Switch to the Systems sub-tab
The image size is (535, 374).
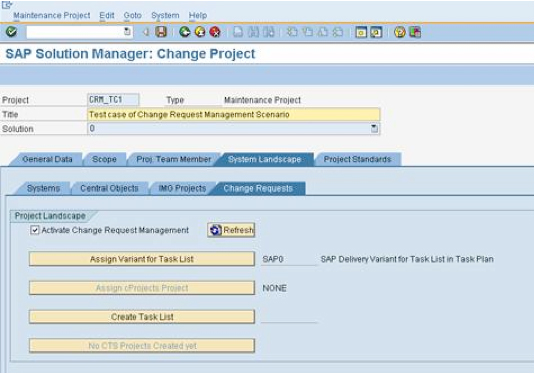43,188
